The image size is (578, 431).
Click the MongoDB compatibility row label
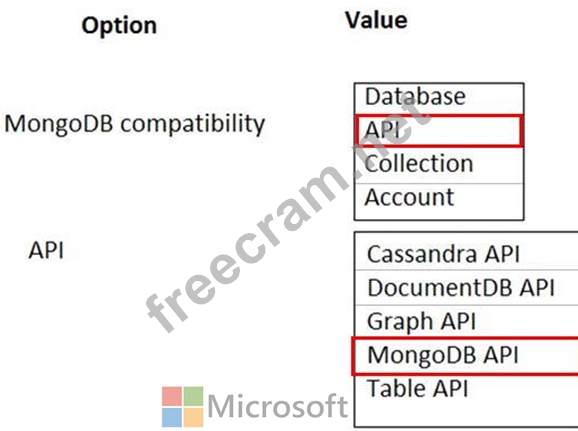pyautogui.click(x=135, y=124)
